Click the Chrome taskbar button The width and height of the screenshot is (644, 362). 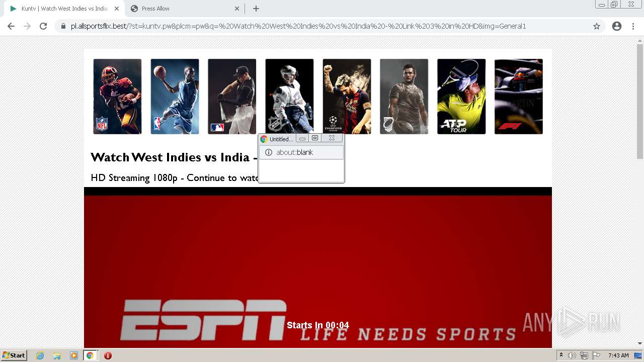click(90, 355)
